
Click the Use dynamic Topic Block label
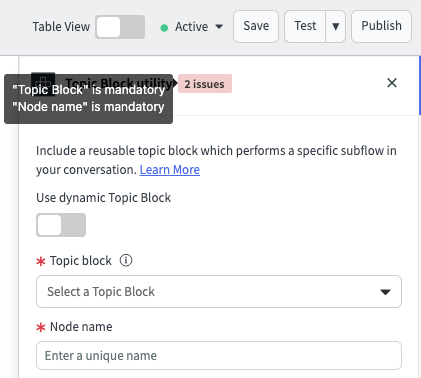tap(104, 198)
